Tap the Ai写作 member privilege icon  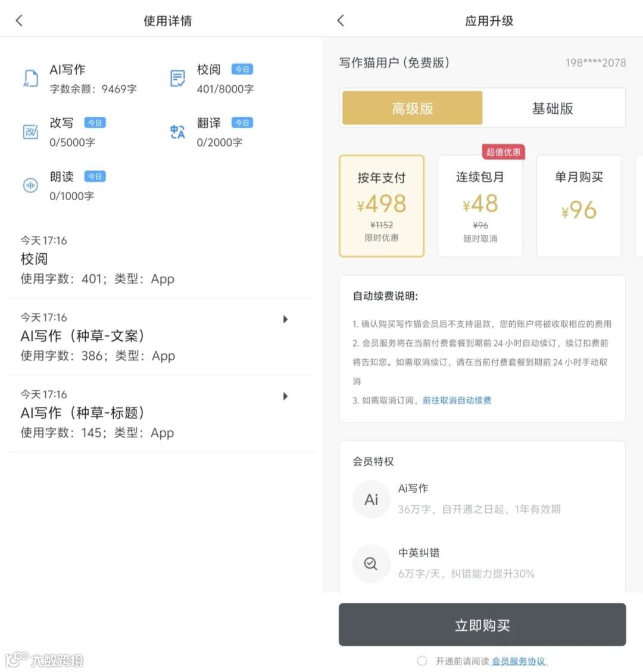371,500
